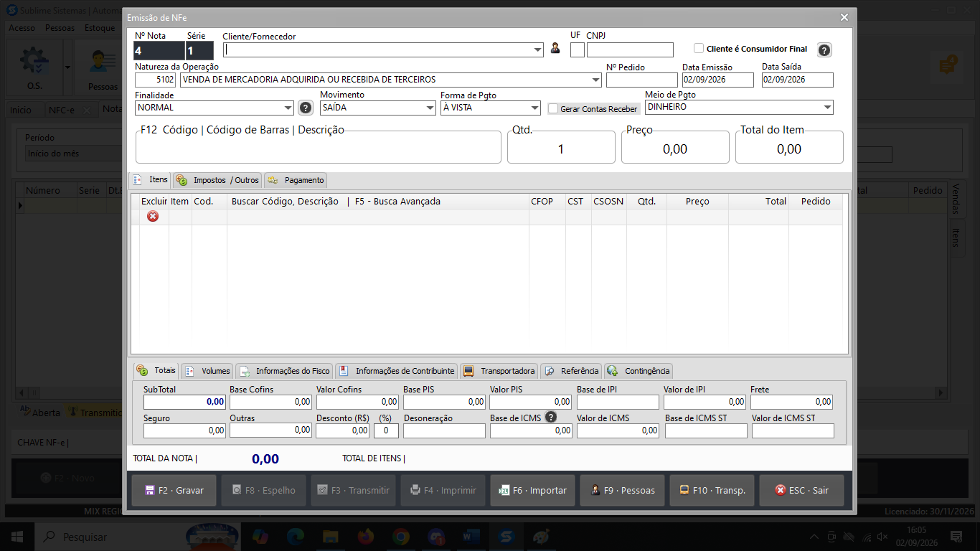Open Estoque menu in background window

(100, 28)
